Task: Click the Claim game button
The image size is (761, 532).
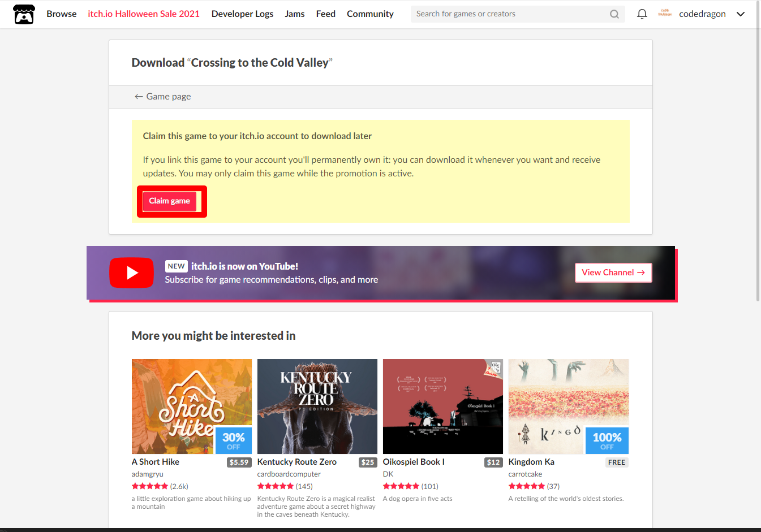Action: pos(170,201)
